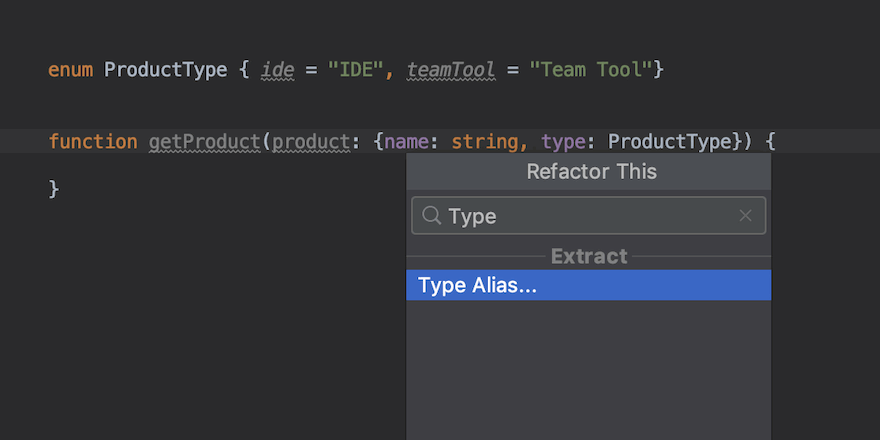Click the ide enum member
This screenshot has width=880, height=440.
point(277,70)
